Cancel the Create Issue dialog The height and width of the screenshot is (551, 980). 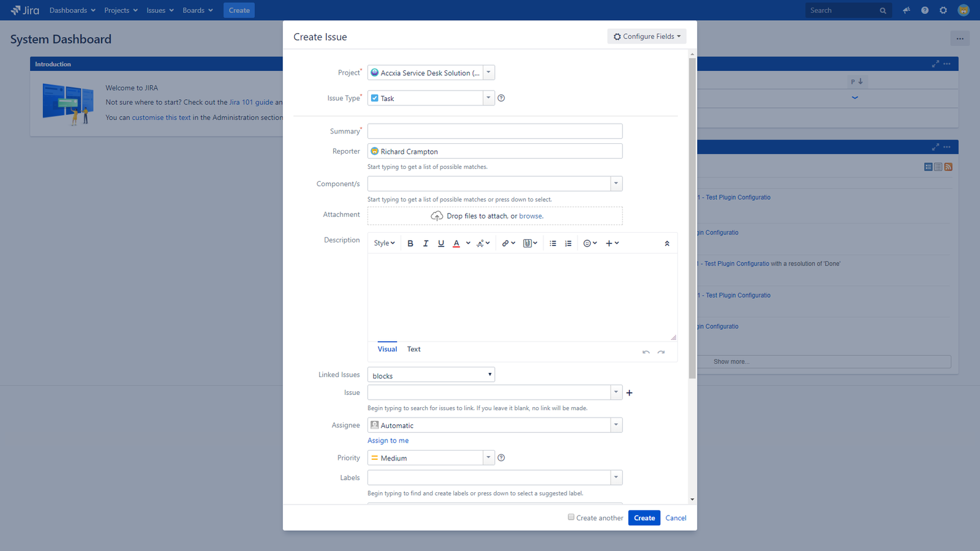676,518
